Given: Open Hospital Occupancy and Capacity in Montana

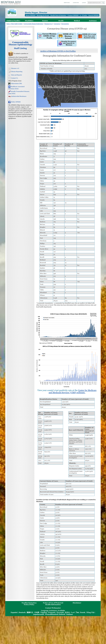Looking at the screenshot, I should 67,43.
